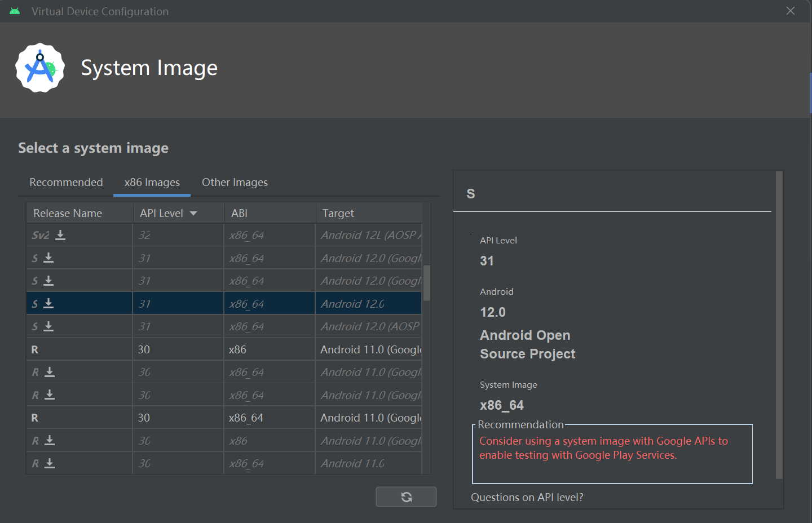Click the red Google APIs recommendation text
Viewport: 812px width, 523px height.
(603, 448)
